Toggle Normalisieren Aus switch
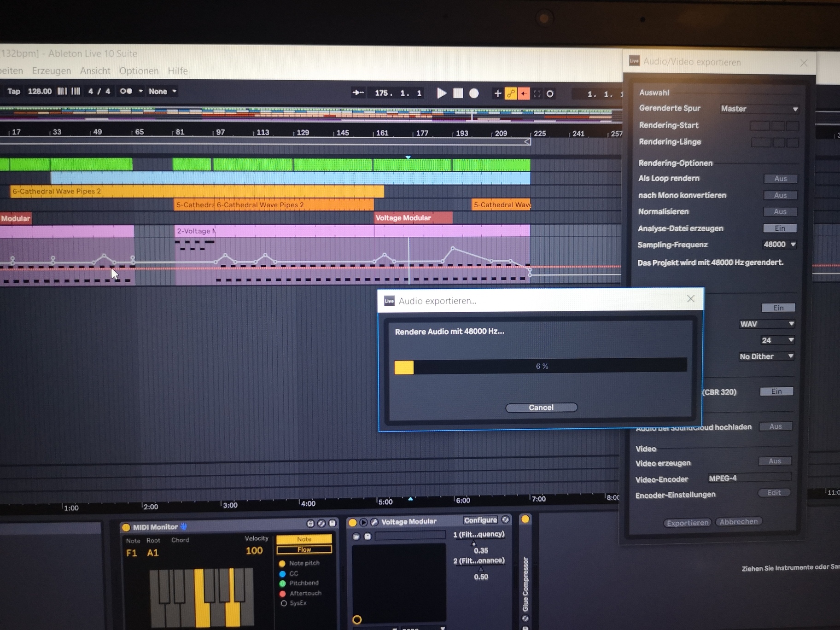This screenshot has width=840, height=630. pos(780,211)
